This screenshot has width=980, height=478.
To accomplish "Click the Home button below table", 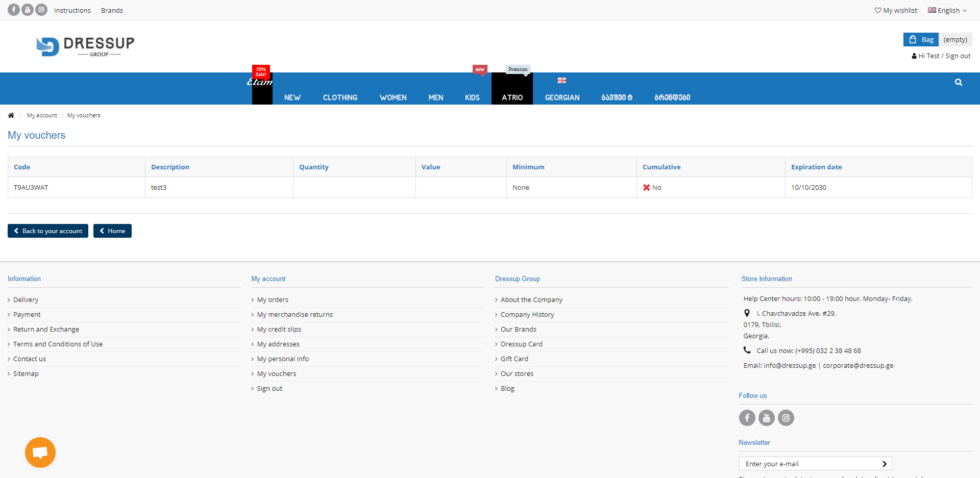I will click(x=112, y=231).
